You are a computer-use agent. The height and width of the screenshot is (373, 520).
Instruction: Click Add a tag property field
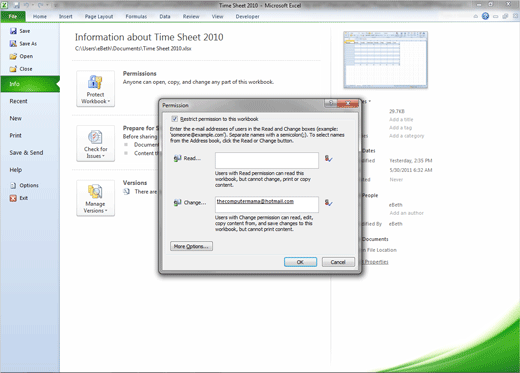(x=400, y=128)
